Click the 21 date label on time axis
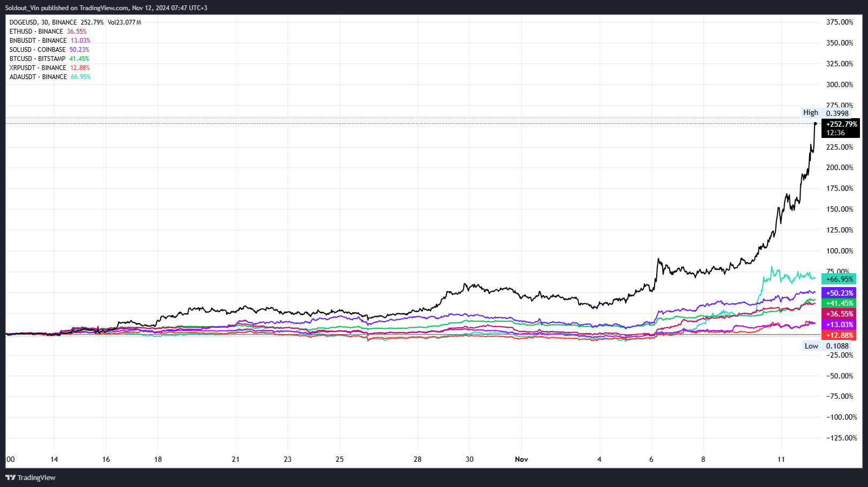This screenshot has width=868, height=487. pyautogui.click(x=236, y=459)
